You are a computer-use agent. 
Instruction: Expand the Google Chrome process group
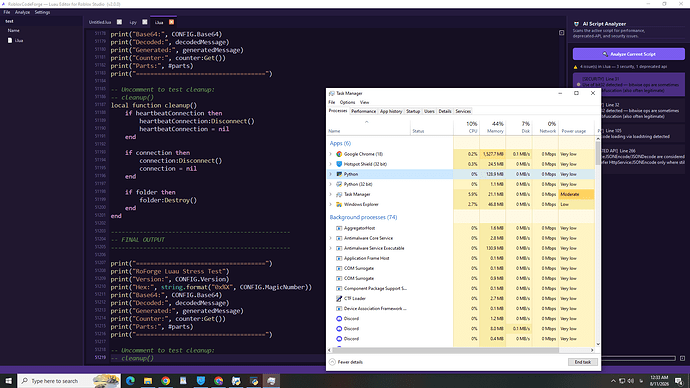(x=330, y=154)
